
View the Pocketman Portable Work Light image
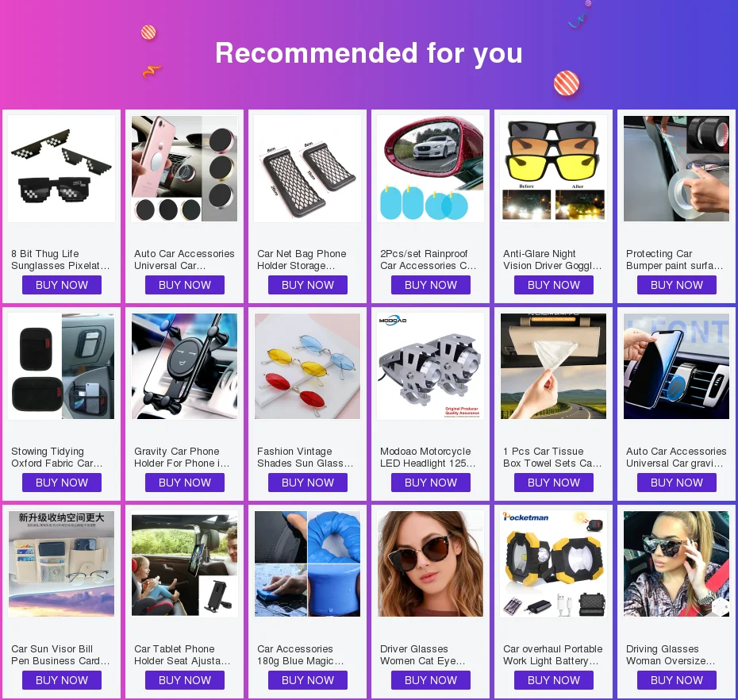(x=554, y=564)
